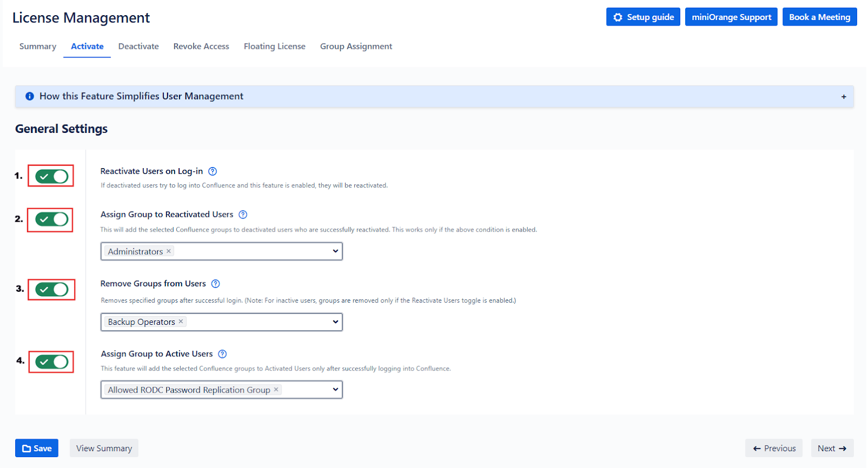Open the Setup guide

(643, 17)
